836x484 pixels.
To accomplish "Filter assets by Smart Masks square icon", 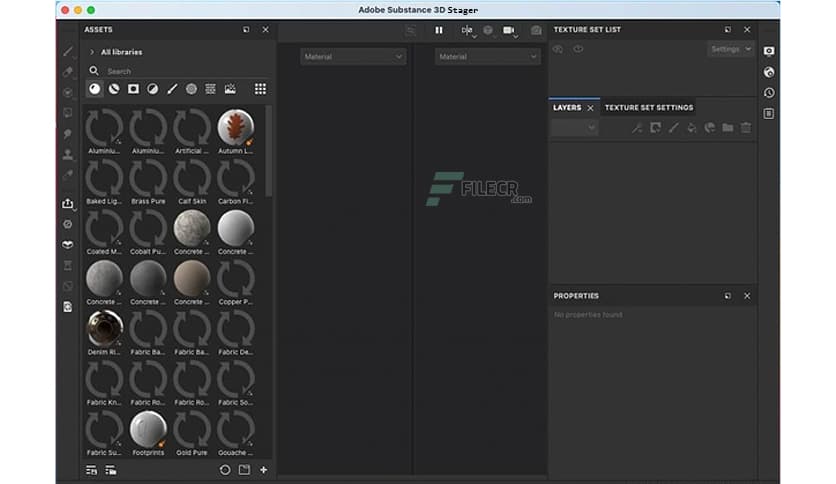I will [x=133, y=89].
